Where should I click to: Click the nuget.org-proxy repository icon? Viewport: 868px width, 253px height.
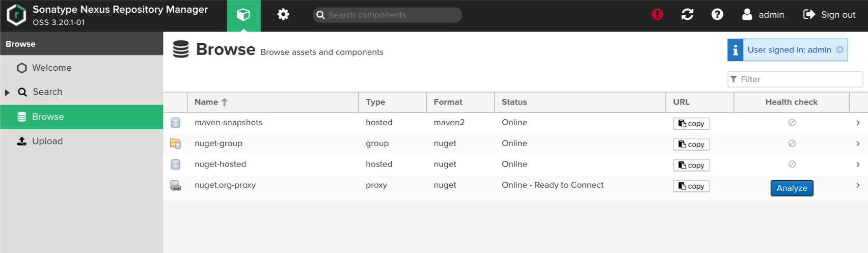(175, 185)
